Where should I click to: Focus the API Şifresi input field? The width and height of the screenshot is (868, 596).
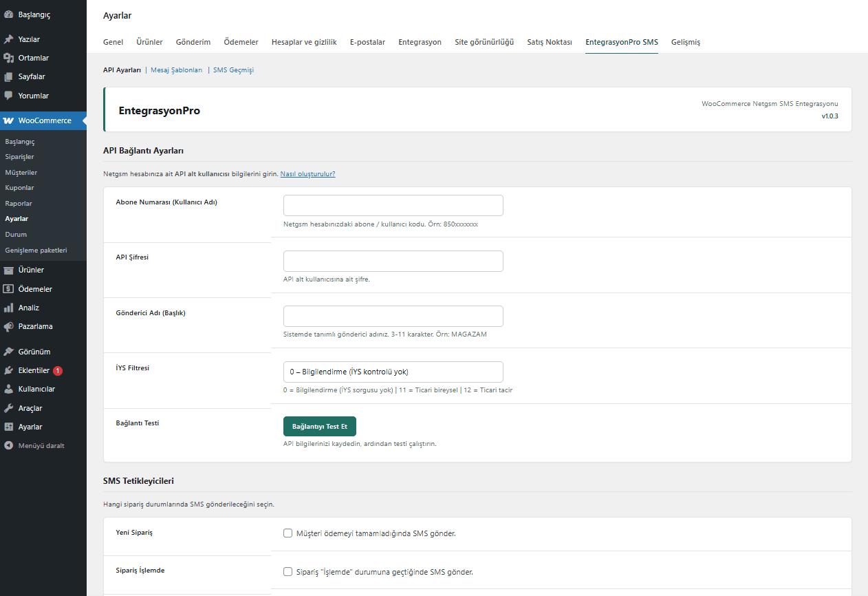[393, 261]
